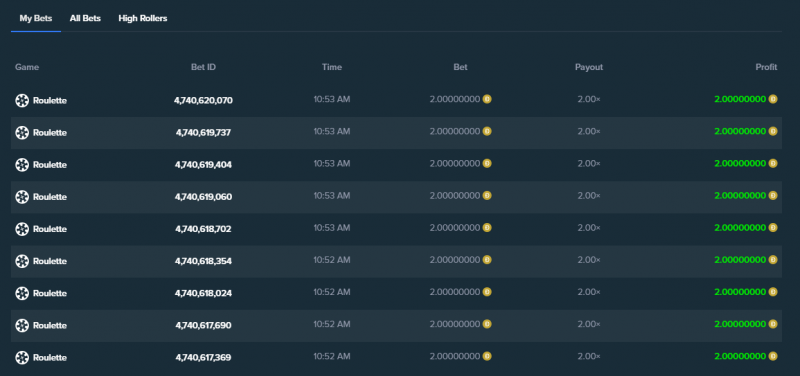Click Roulette icon for bet 4,740,620,070
The height and width of the screenshot is (376, 800).
(x=22, y=101)
